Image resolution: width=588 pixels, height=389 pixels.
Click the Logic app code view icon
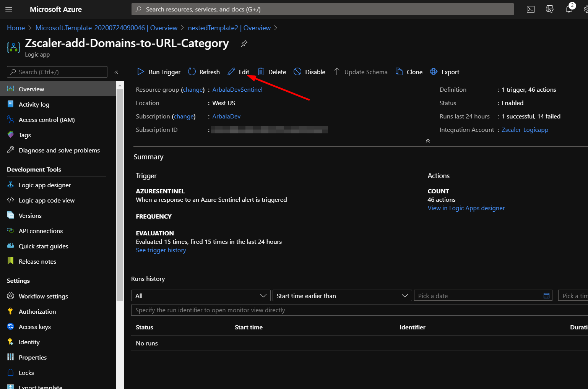10,200
